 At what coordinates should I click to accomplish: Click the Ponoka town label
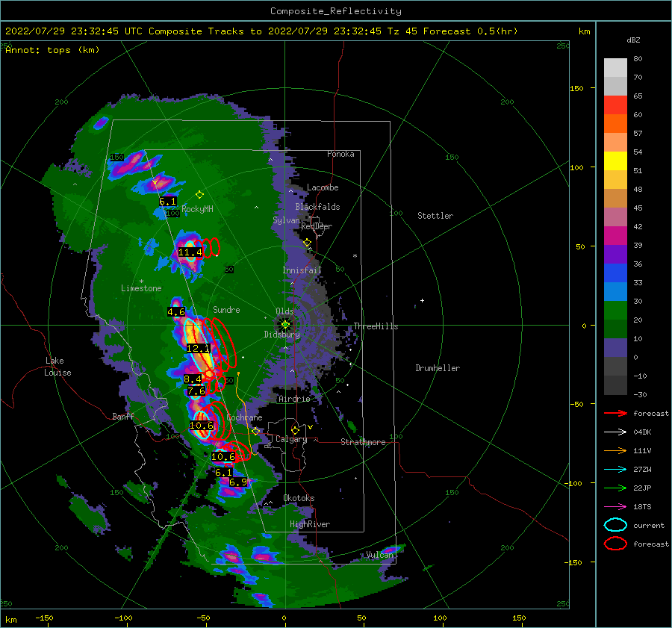tap(340, 154)
